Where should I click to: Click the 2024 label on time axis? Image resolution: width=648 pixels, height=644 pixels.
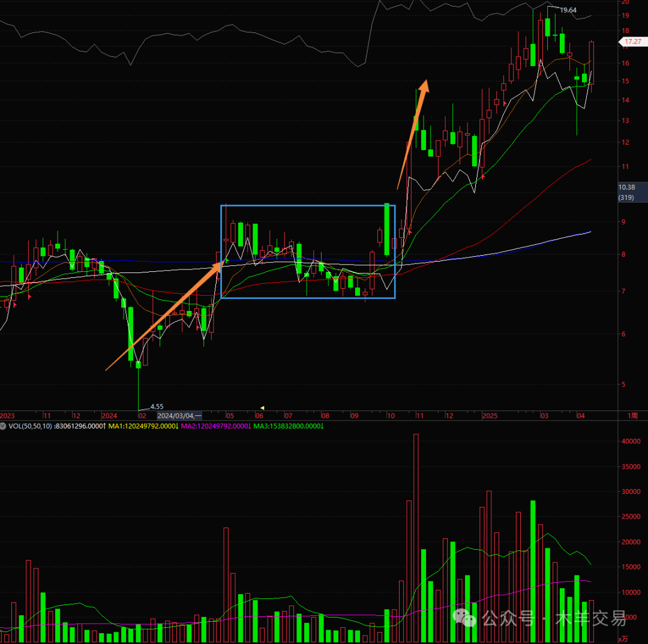pyautogui.click(x=110, y=416)
